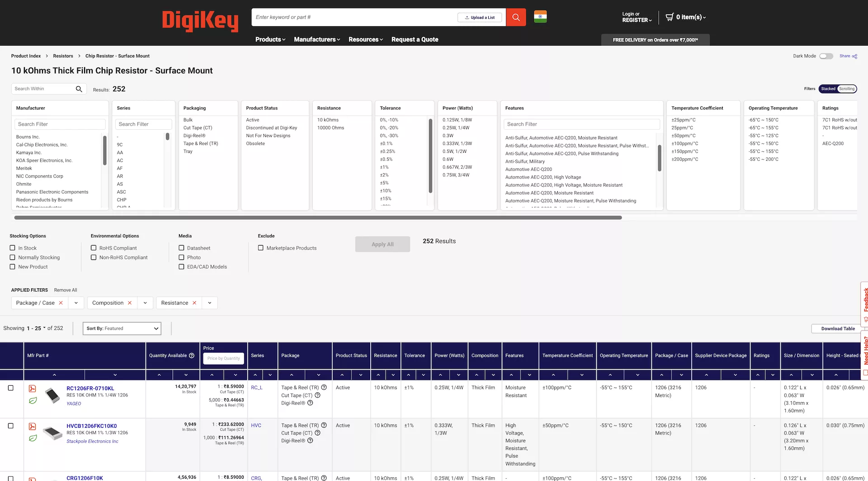Sort Operating Temperature ascending
This screenshot has height=481, width=868.
click(x=610, y=375)
